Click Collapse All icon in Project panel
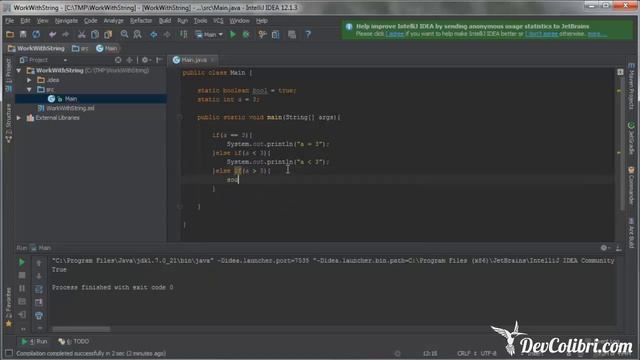The width and height of the screenshot is (640, 360). (130, 60)
